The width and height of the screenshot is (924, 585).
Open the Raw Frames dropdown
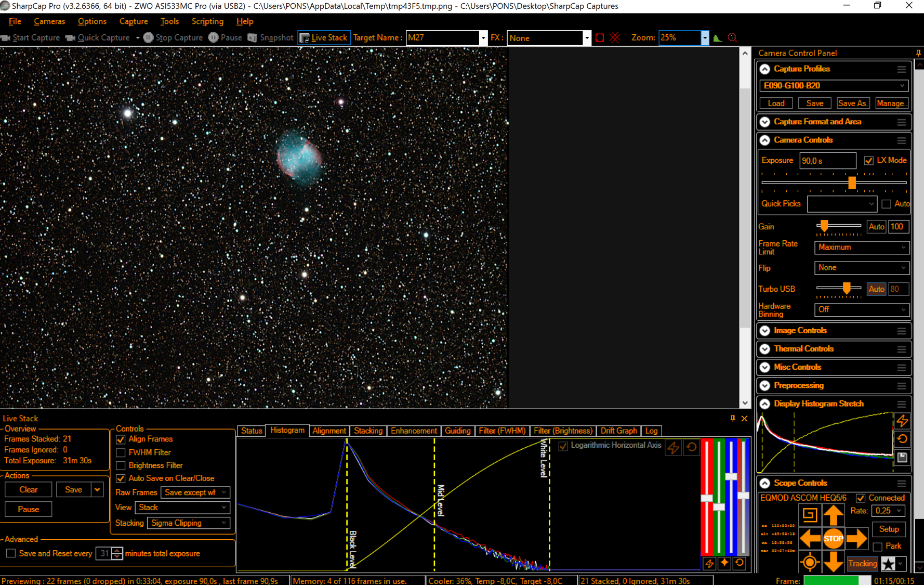(x=195, y=492)
